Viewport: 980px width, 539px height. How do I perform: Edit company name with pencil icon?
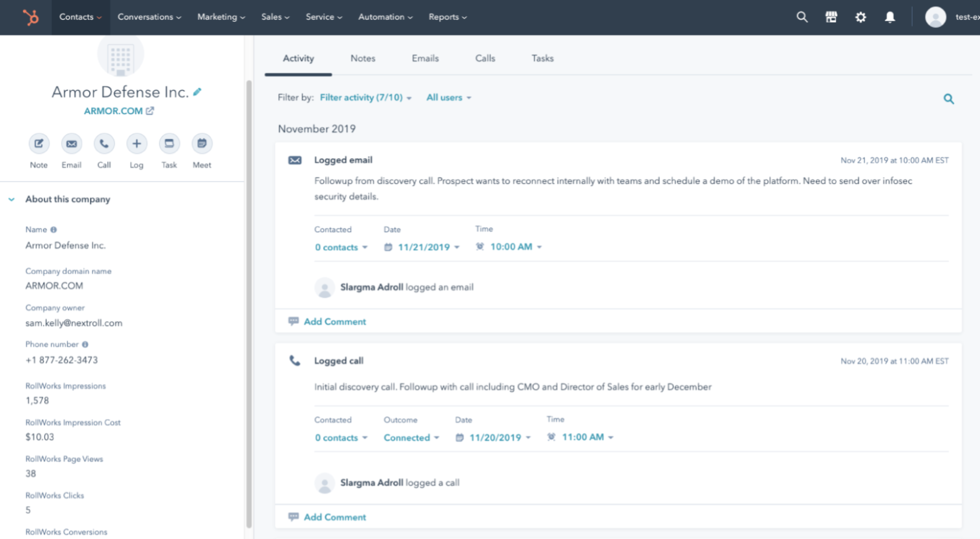(197, 92)
